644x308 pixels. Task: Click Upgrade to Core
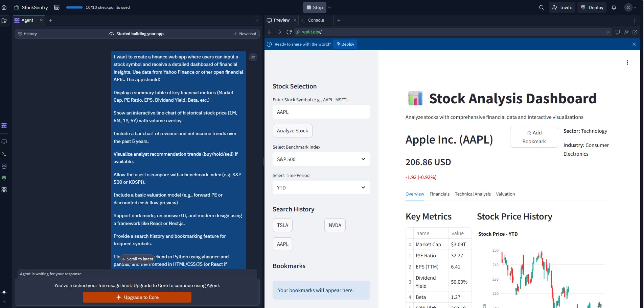click(137, 297)
